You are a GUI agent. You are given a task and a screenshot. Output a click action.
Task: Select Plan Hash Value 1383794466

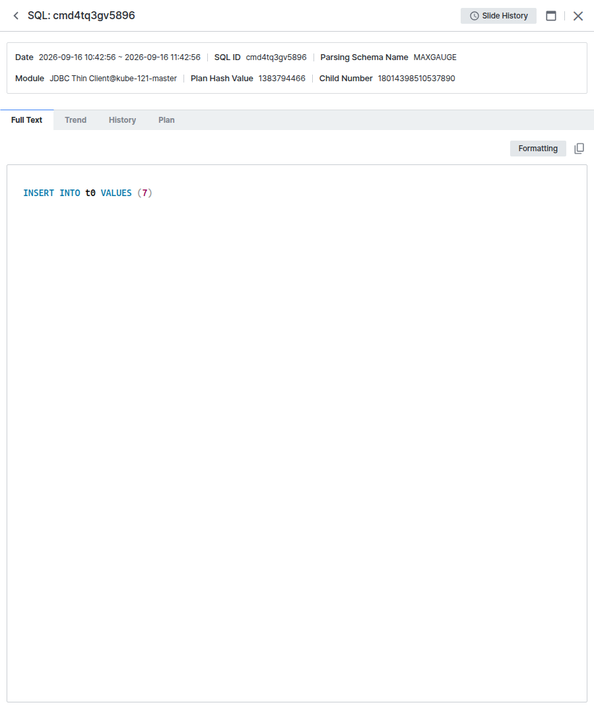click(282, 78)
